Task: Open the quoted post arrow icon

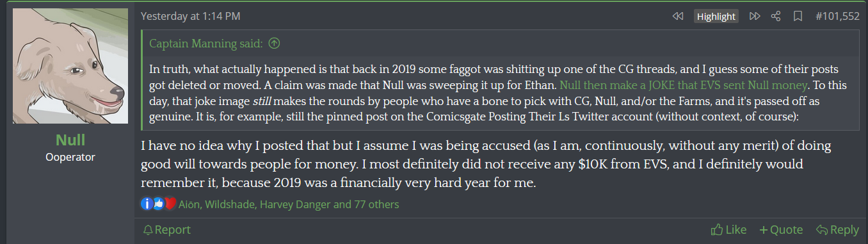Action: pyautogui.click(x=275, y=44)
